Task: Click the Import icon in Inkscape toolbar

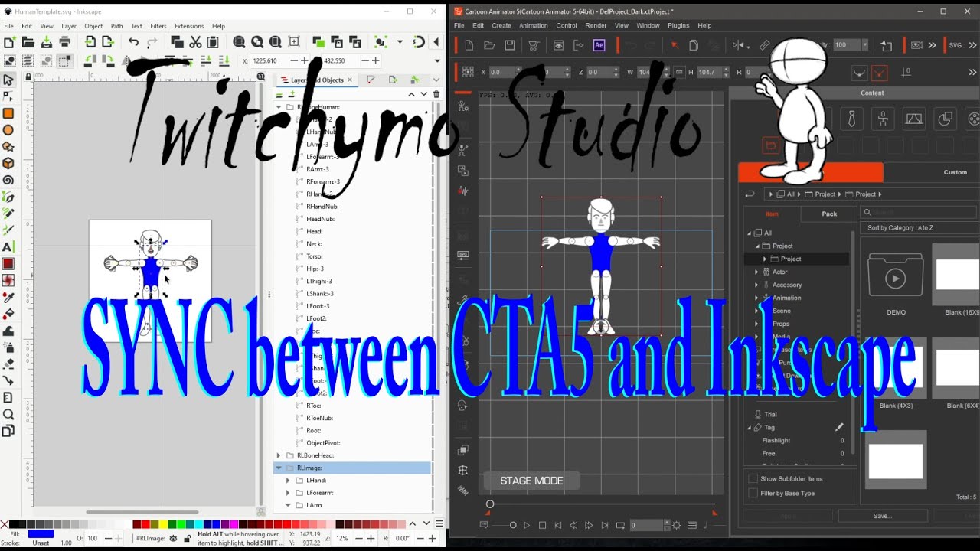Action: (90, 42)
